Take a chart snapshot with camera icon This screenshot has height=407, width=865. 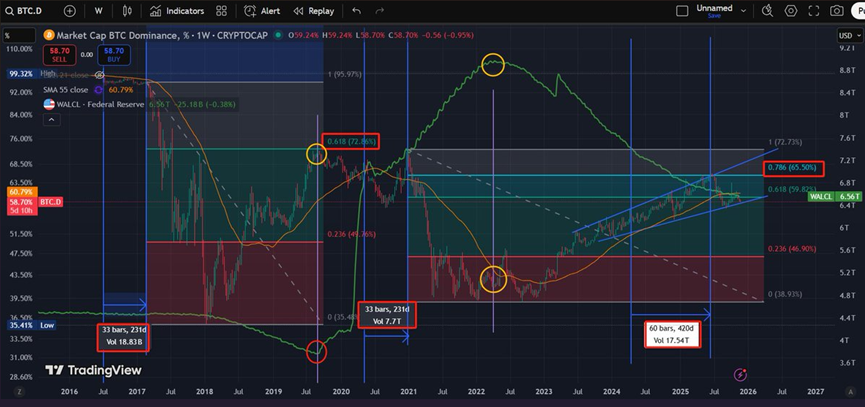click(837, 11)
